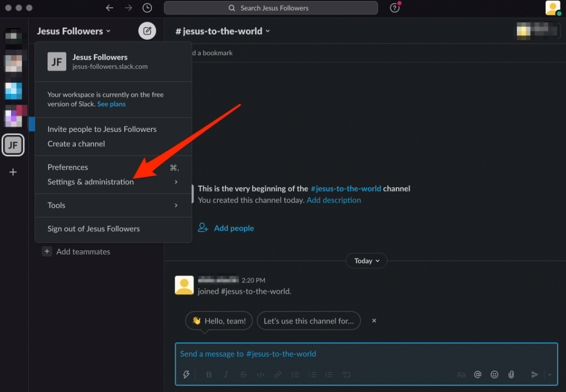Click the jesus-followers.slack.com text
The width and height of the screenshot is (566, 392).
pos(110,67)
